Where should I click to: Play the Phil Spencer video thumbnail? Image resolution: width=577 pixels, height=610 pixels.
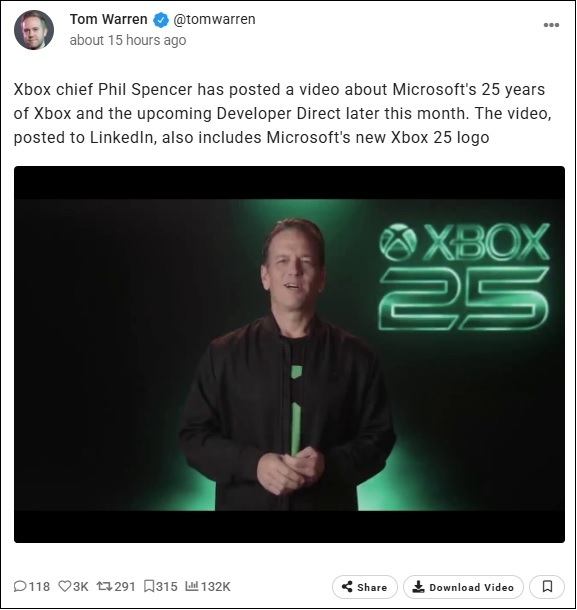pyautogui.click(x=289, y=354)
